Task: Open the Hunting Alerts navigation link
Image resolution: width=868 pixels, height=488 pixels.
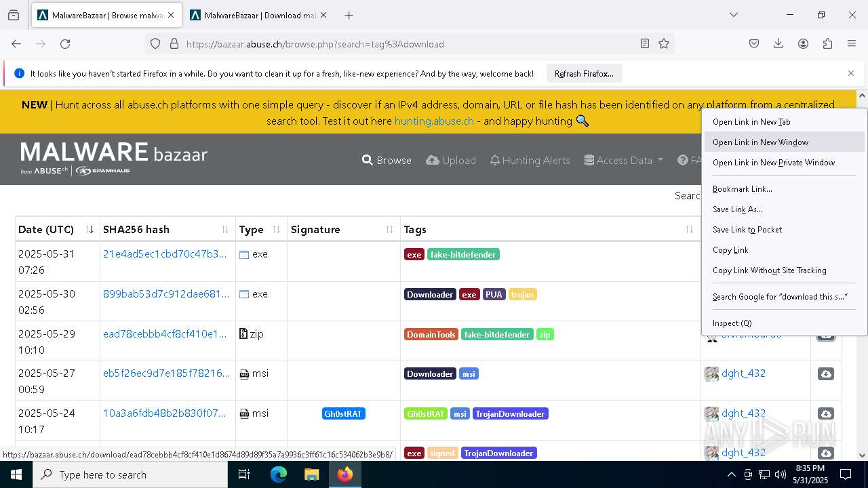Action: (x=530, y=160)
